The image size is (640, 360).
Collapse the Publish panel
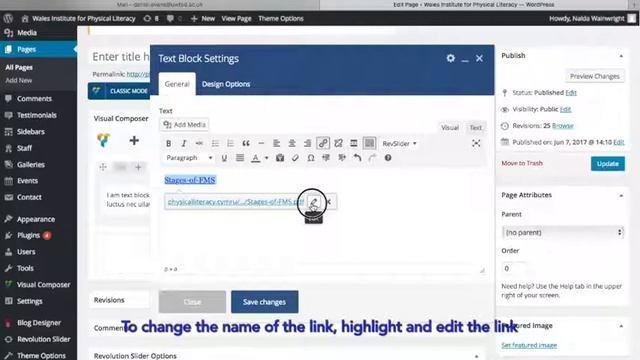621,56
